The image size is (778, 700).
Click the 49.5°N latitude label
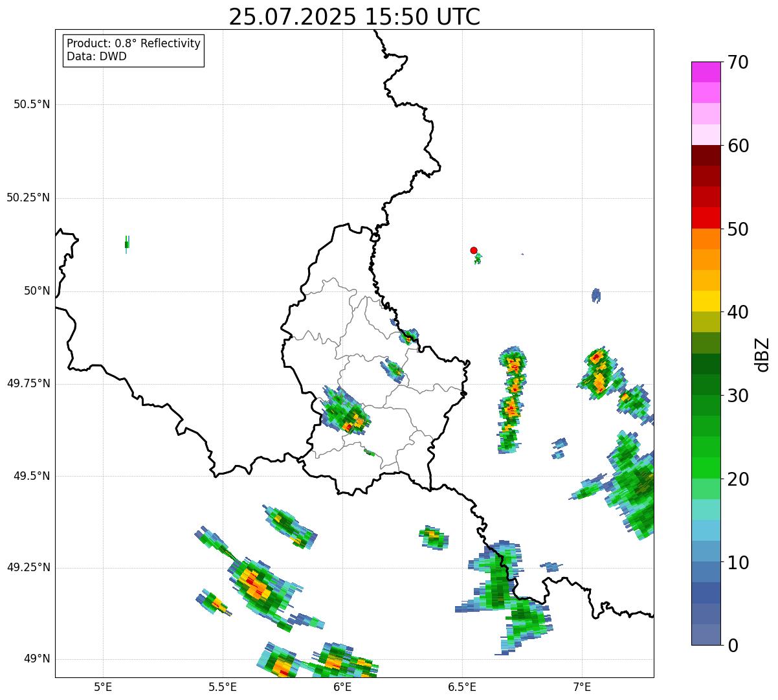click(32, 476)
